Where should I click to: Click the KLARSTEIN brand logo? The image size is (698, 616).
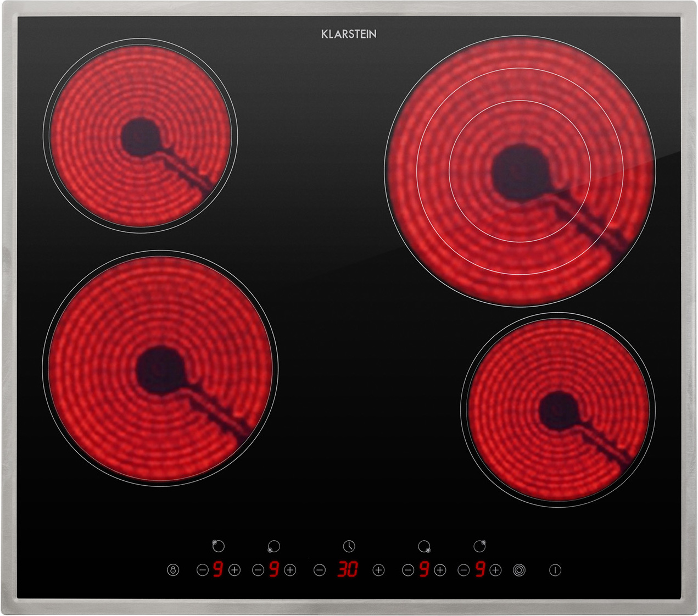click(x=349, y=34)
